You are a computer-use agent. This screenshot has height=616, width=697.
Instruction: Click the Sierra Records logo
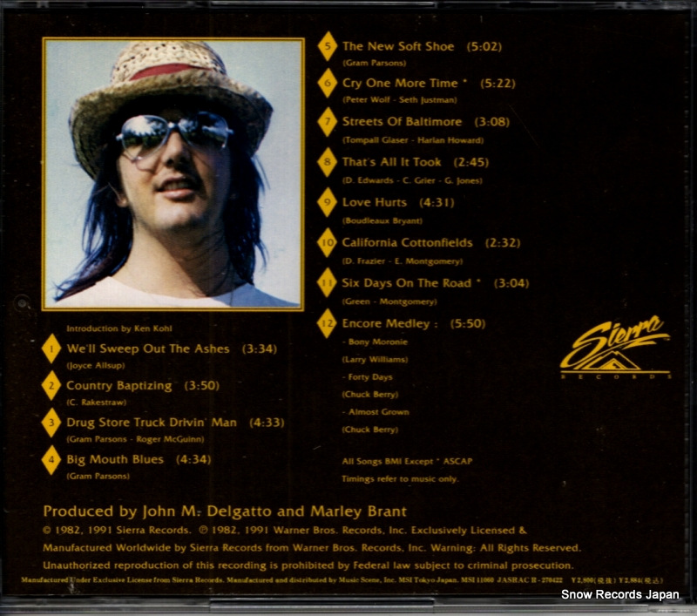click(x=614, y=348)
